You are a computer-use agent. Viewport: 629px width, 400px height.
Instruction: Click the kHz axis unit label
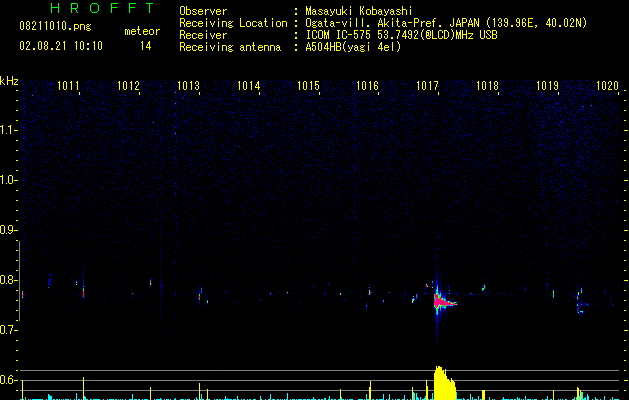pos(9,81)
